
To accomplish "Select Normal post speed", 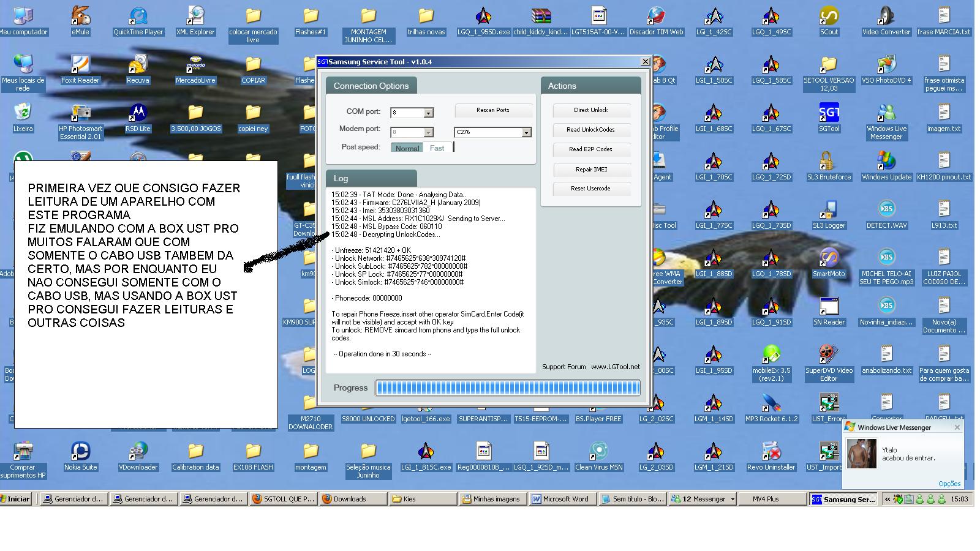I will [407, 148].
